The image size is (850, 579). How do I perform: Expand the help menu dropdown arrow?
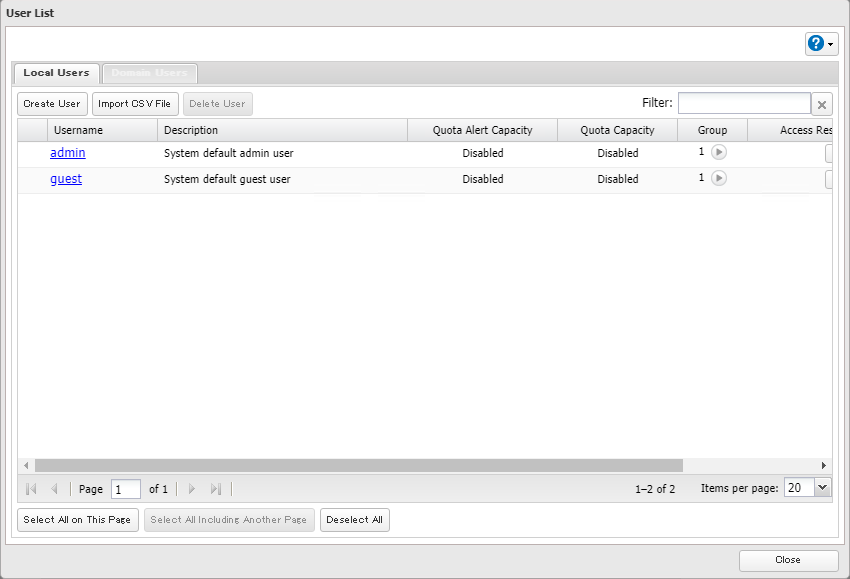coord(831,45)
